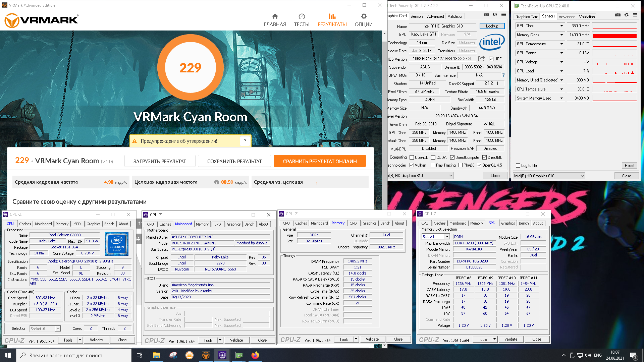
Task: Enable the Log to file checkbox
Action: 518,166
